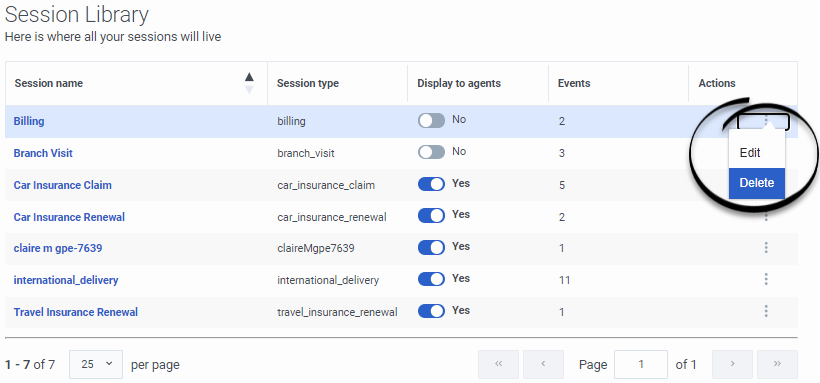
Task: Go to the last page arrow
Action: [778, 364]
